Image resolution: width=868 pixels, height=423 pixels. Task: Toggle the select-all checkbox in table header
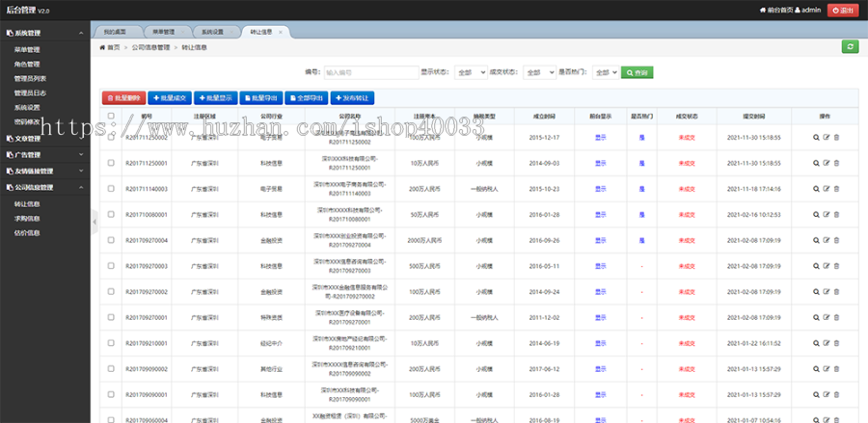click(111, 116)
